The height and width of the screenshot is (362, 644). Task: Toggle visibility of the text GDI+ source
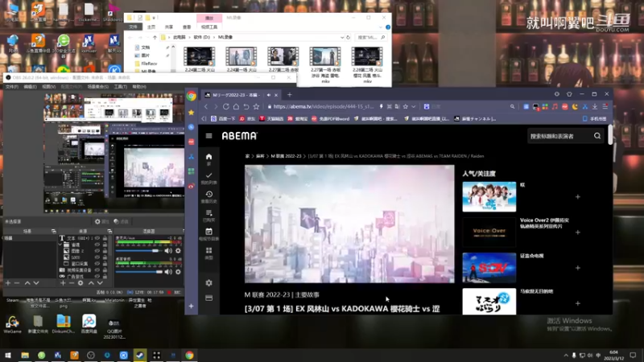tap(97, 238)
